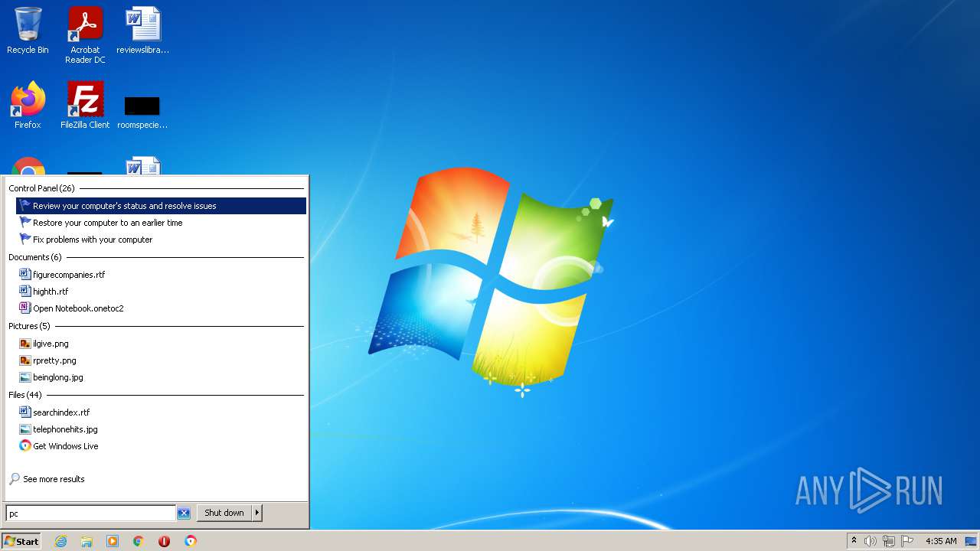Click the Shut down button
This screenshot has width=980, height=551.
(x=224, y=513)
